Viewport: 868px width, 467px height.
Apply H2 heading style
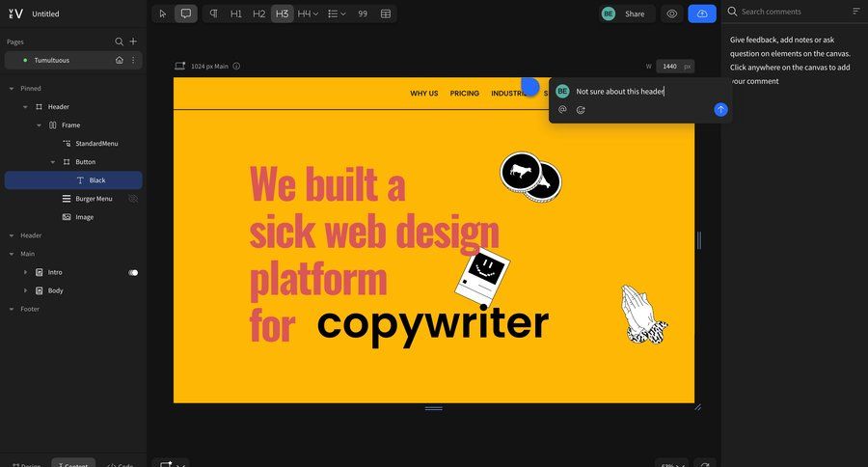[259, 14]
